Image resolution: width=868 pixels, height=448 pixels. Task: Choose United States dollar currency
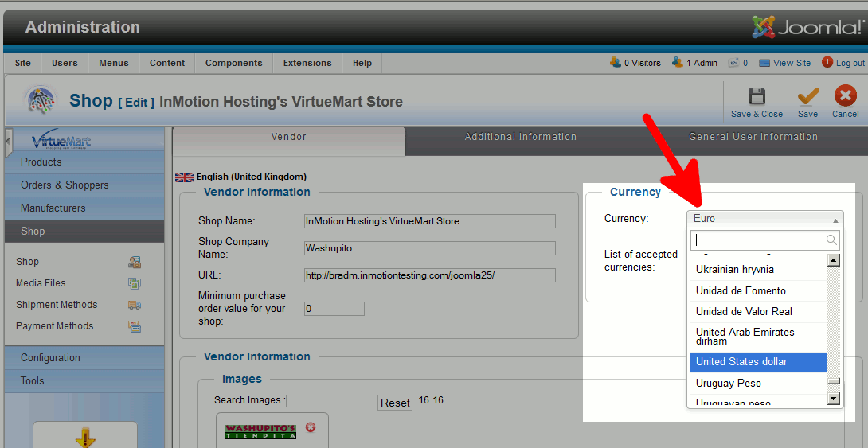click(758, 362)
